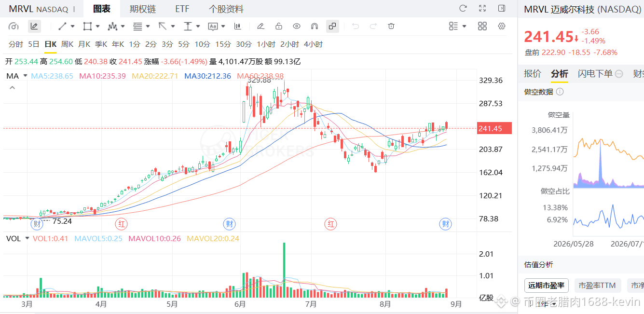Select the 15分 timeframe
Screen dimensions: 644x314
point(223,44)
